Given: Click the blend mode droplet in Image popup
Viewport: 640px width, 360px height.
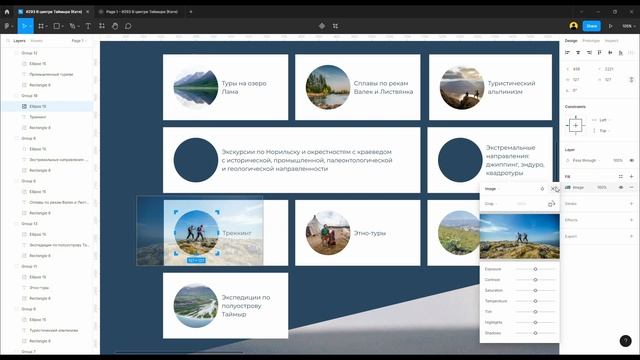Looking at the screenshot, I should (542, 189).
